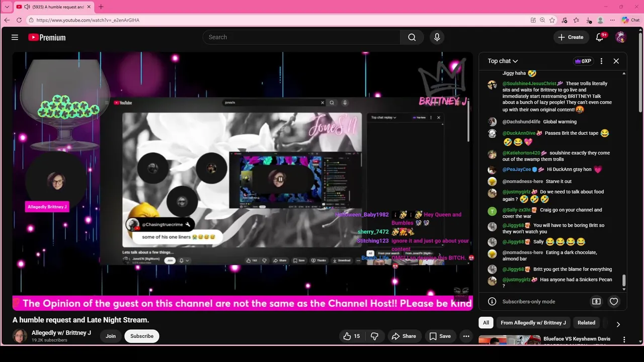The height and width of the screenshot is (362, 644).
Task: Open the browser profile icon
Action: (600, 20)
